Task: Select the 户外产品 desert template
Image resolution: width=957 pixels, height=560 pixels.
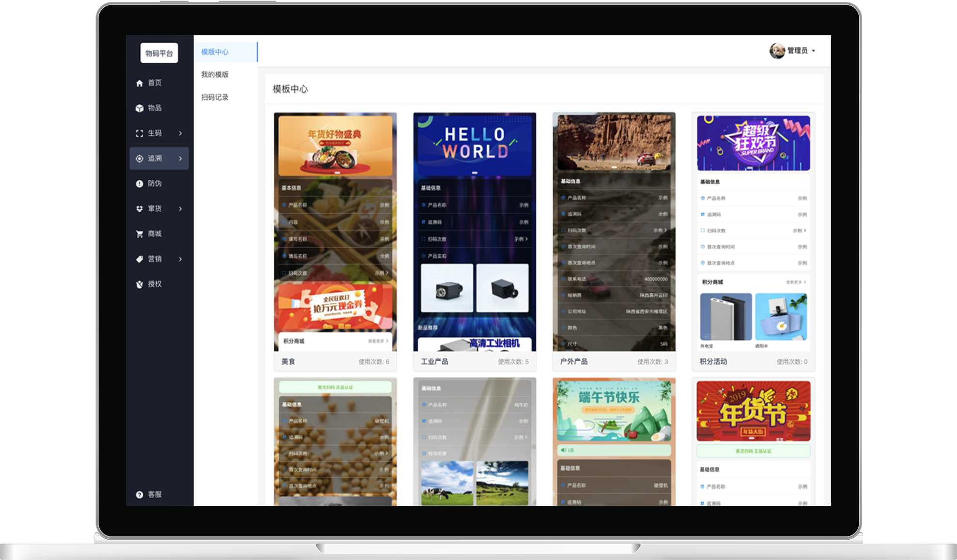Action: tap(614, 232)
